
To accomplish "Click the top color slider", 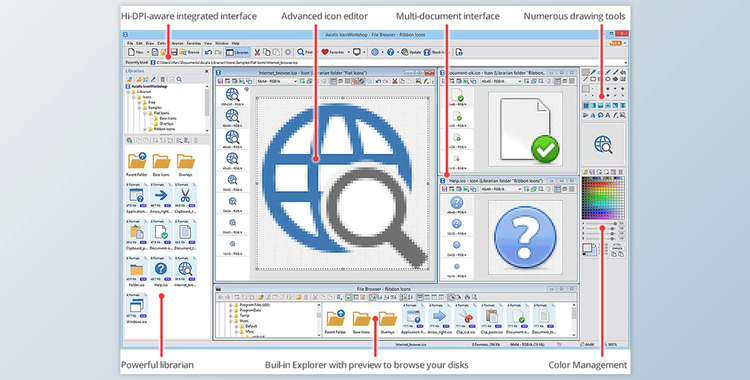I will (x=601, y=224).
